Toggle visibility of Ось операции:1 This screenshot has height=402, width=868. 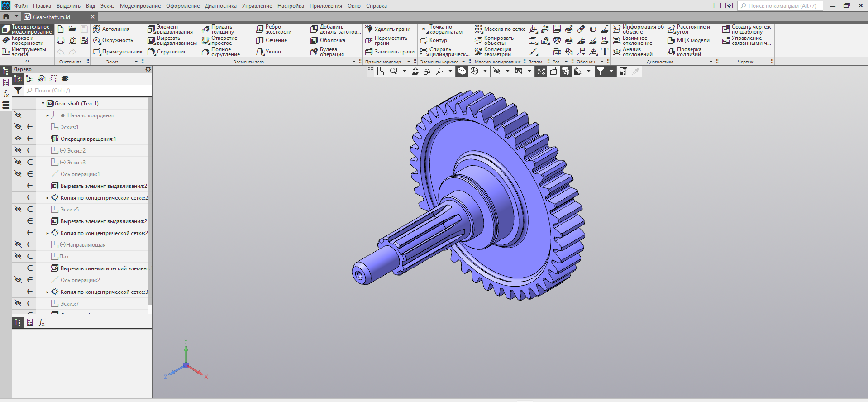18,174
